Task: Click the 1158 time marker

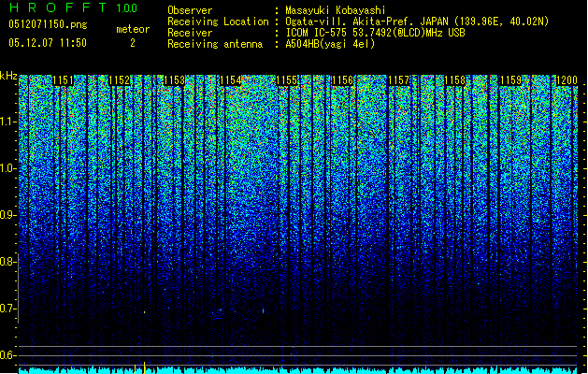Action: coord(455,80)
